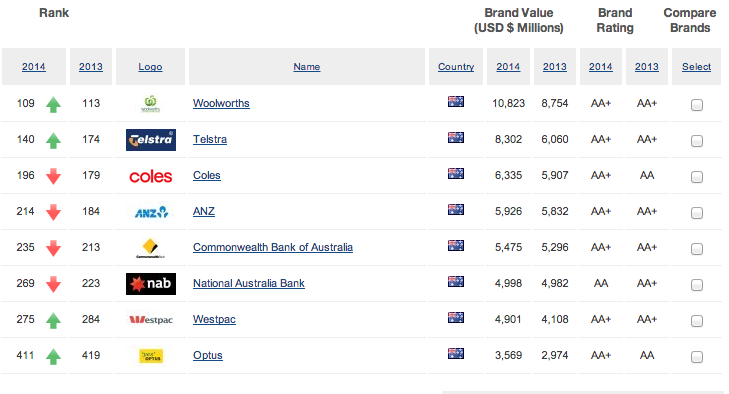The height and width of the screenshot is (394, 729).
Task: Click the Westpac logo
Action: pos(151,320)
